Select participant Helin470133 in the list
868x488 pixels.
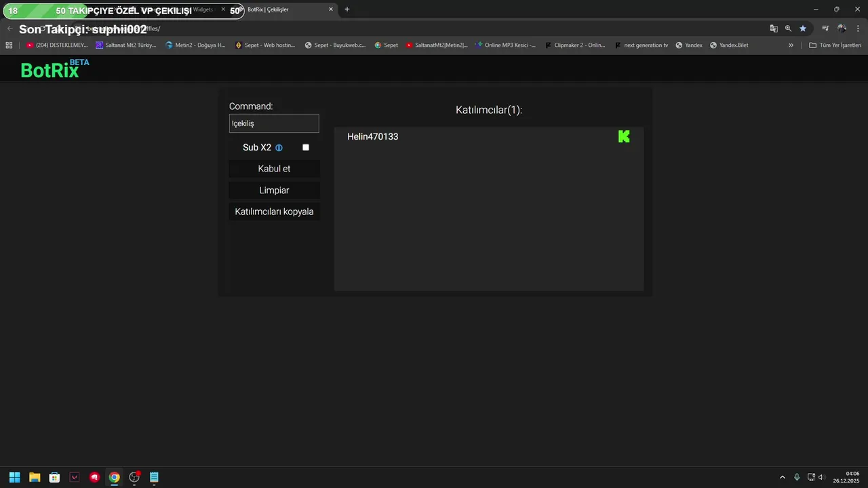372,137
